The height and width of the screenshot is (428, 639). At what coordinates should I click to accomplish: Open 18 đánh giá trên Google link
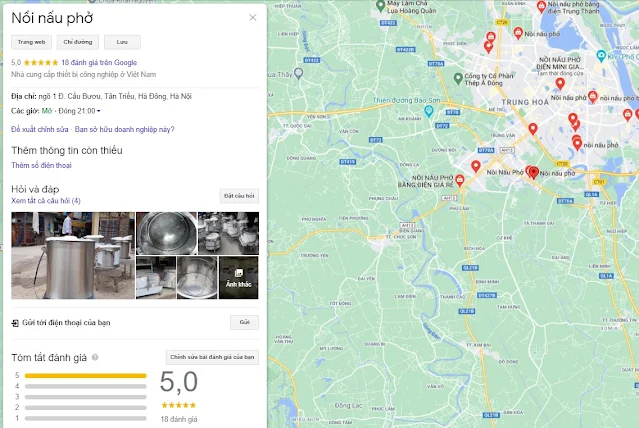pyautogui.click(x=99, y=62)
